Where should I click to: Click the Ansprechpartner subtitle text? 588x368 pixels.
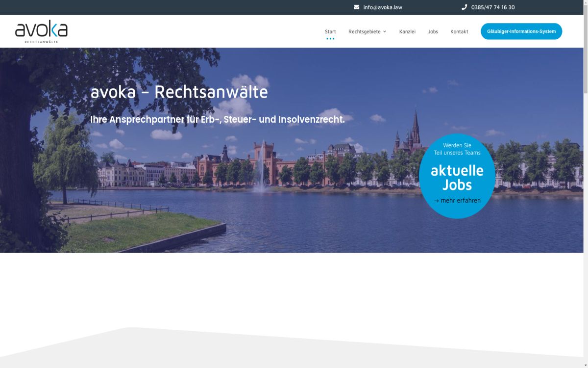click(218, 119)
